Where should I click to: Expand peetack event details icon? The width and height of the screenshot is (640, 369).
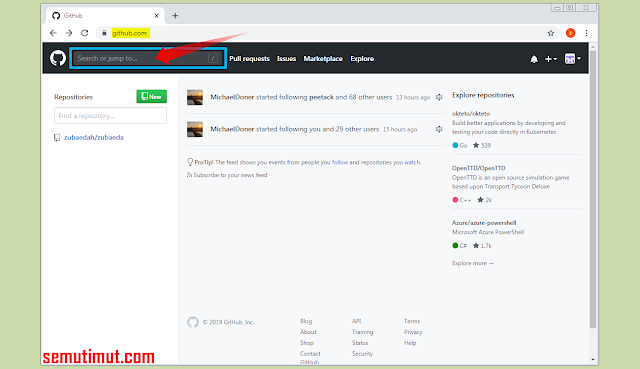coord(439,97)
